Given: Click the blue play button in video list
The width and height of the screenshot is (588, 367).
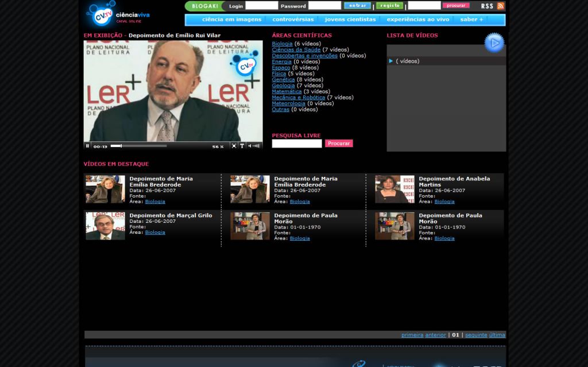Looking at the screenshot, I should click(x=494, y=43).
